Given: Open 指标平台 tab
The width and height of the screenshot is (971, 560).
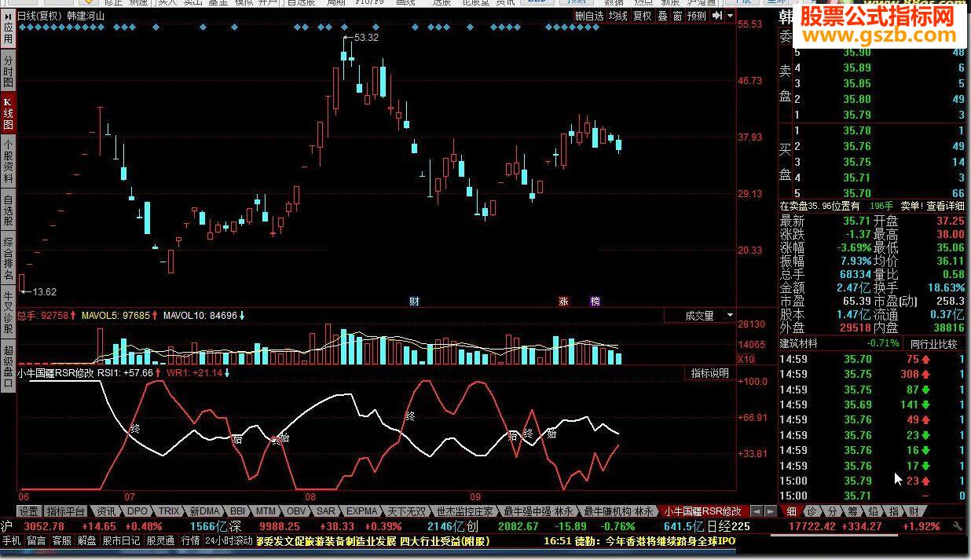Looking at the screenshot, I should point(65,511).
